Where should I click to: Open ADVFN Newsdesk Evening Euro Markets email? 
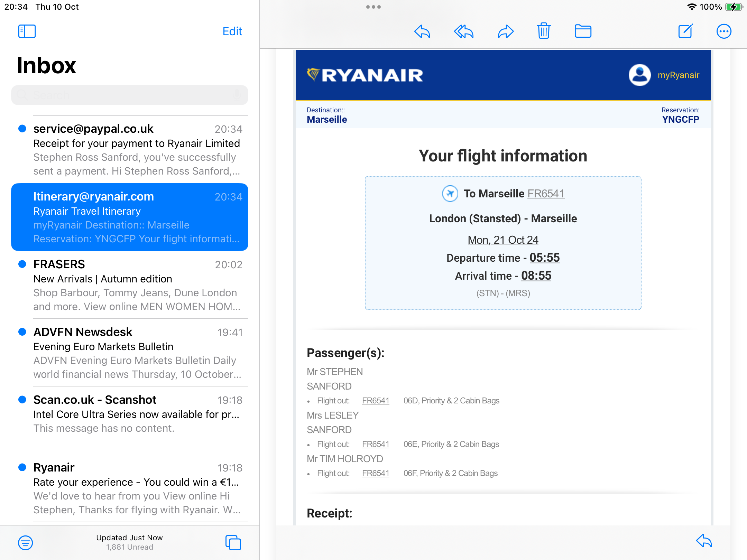pyautogui.click(x=130, y=353)
